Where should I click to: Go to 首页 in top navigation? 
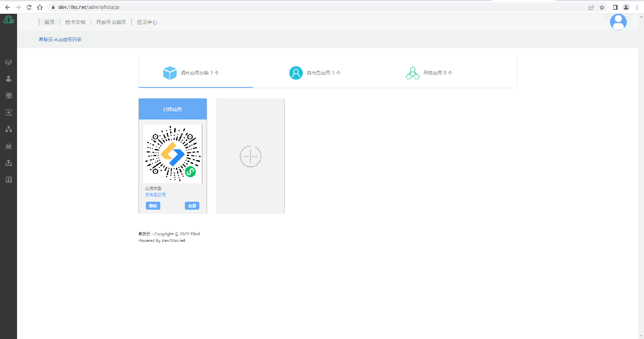coord(50,22)
